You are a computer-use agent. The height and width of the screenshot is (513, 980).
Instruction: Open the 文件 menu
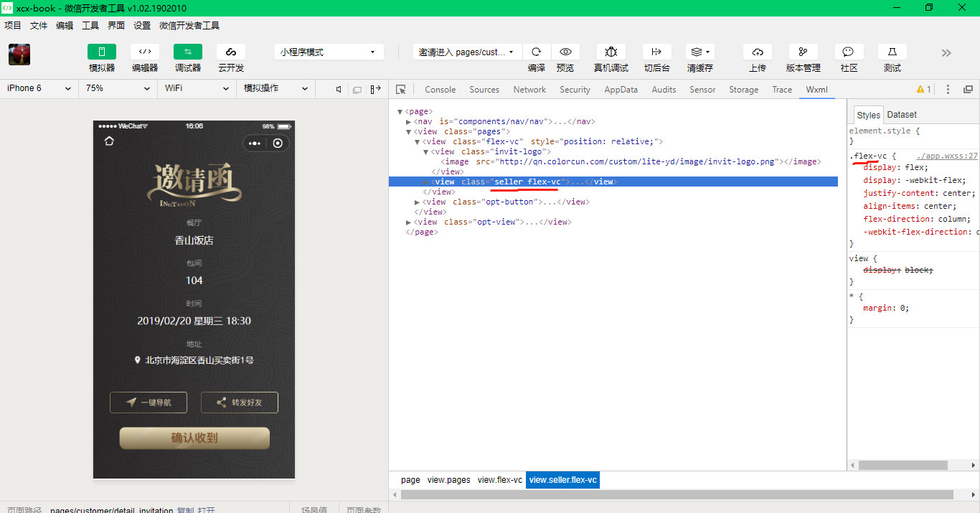pos(39,25)
